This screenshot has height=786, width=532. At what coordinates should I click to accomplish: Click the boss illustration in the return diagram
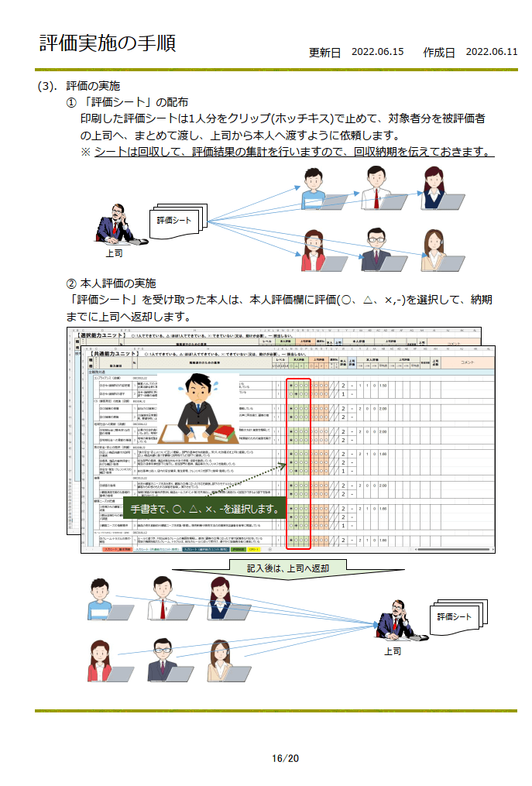coord(400,620)
